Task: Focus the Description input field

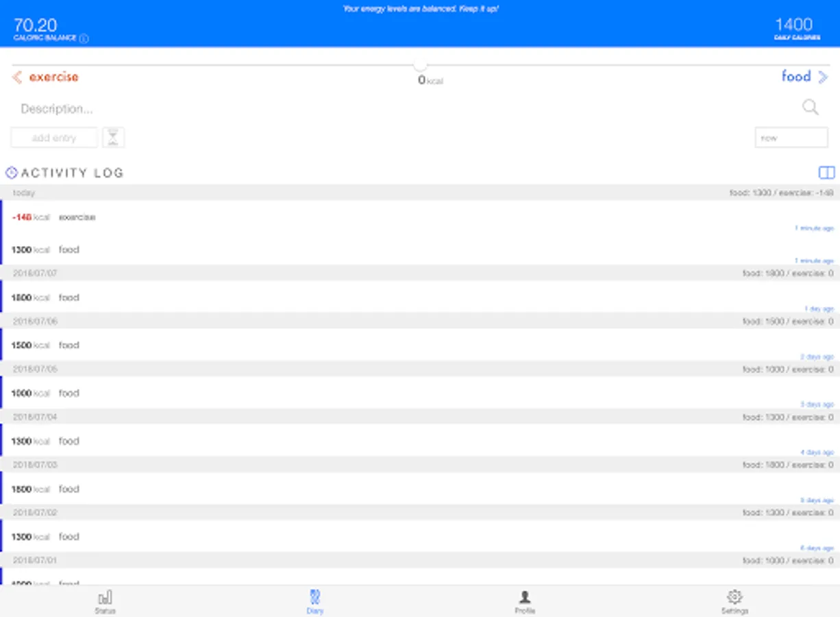Action: click(404, 108)
